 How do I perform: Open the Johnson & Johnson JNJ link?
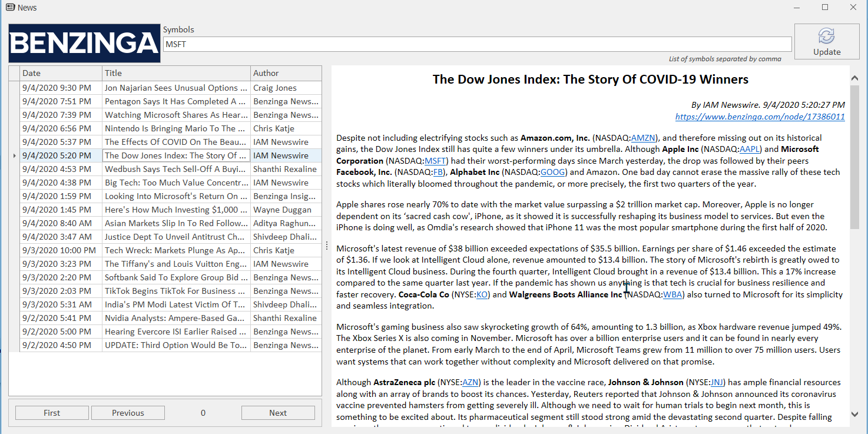pos(717,382)
